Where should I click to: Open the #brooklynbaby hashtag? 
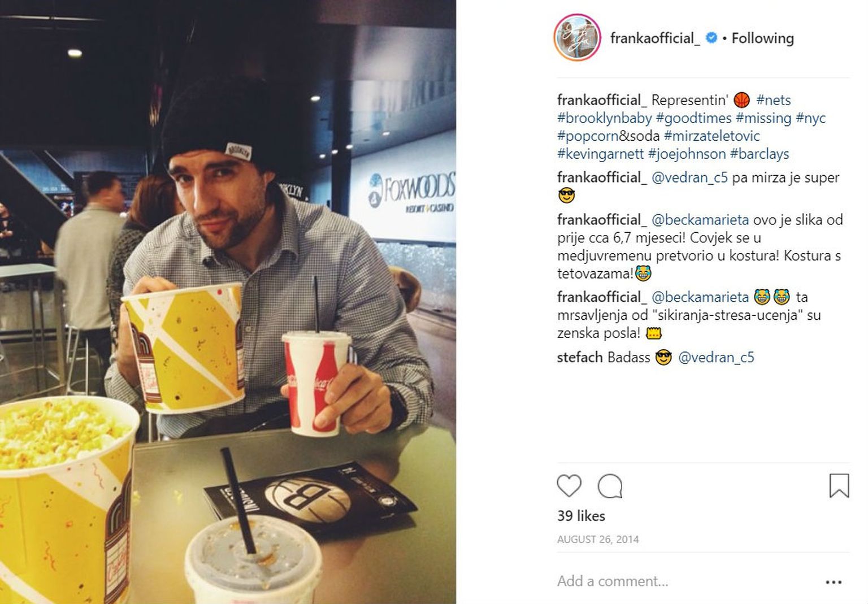604,118
